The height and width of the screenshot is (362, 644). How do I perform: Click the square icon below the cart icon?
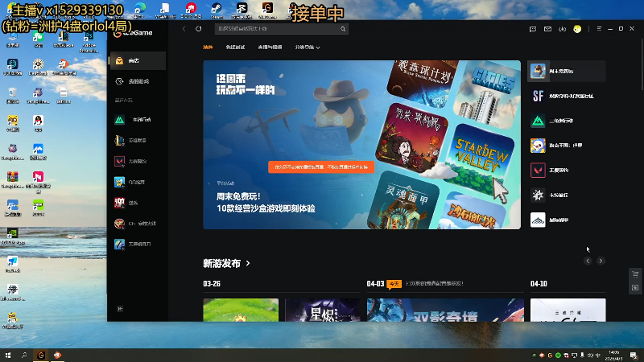(x=635, y=288)
